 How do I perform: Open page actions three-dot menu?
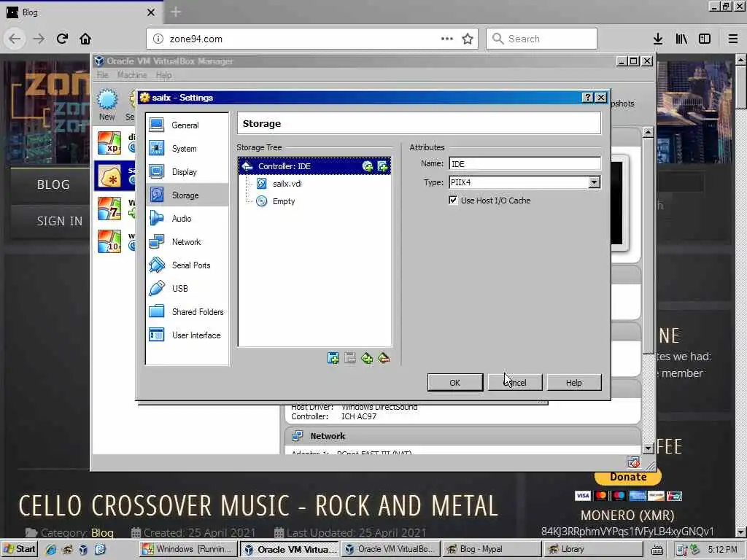(447, 39)
